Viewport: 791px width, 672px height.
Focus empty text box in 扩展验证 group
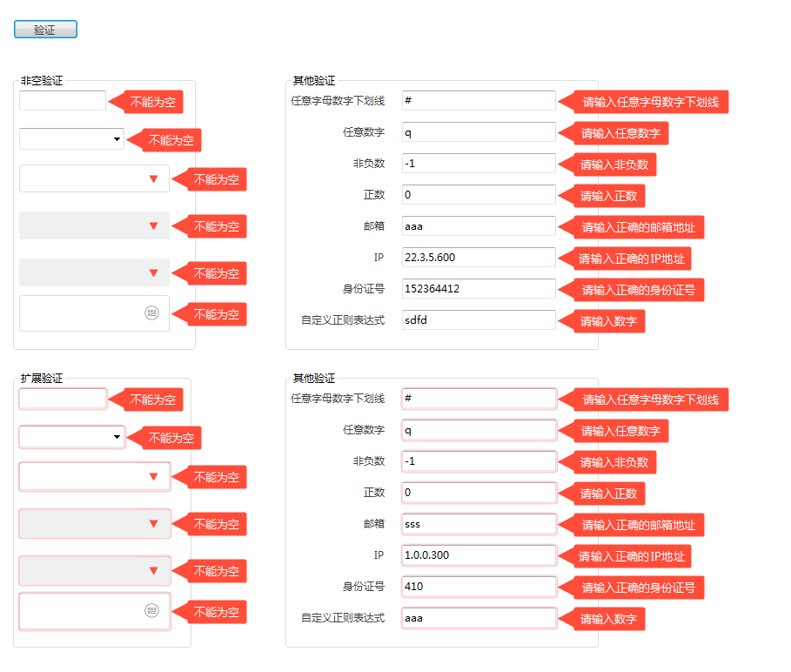pos(63,399)
